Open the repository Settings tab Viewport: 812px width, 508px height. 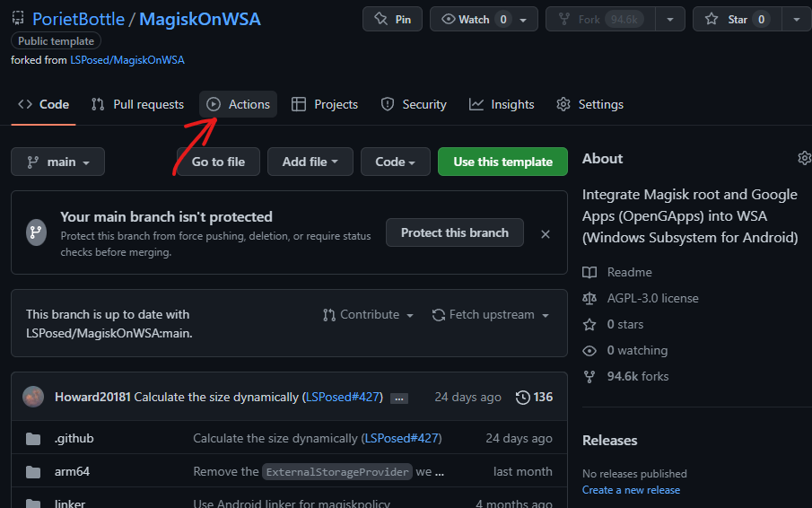tap(589, 104)
